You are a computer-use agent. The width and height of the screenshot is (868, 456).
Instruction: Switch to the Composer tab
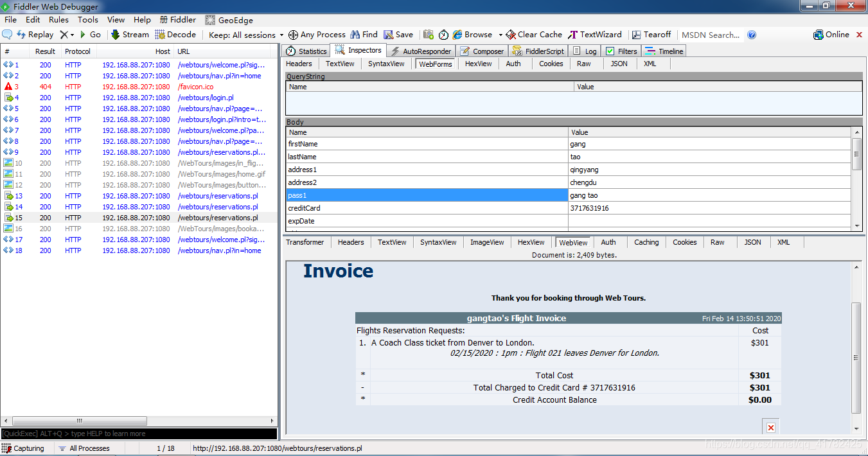(482, 51)
